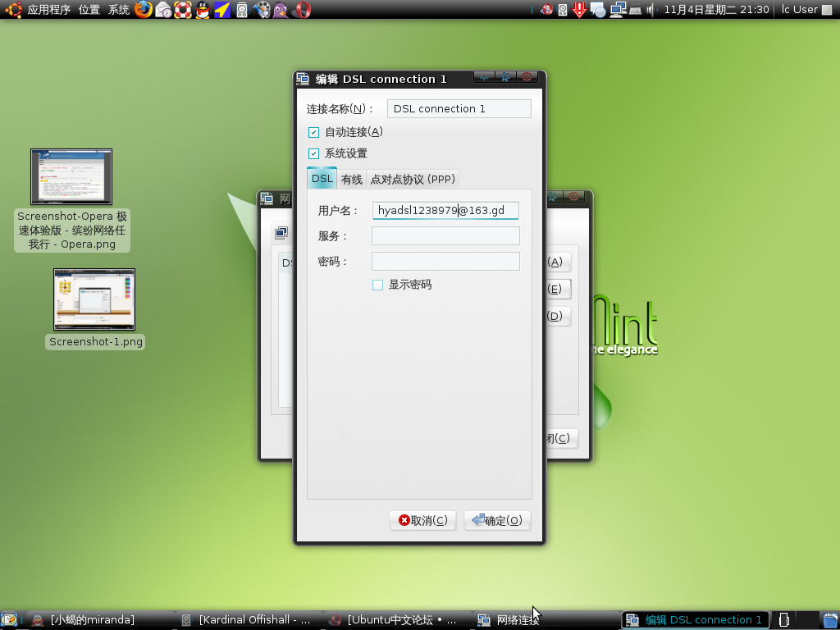Open the 应用程序 menu
This screenshot has width=840, height=630.
point(48,10)
